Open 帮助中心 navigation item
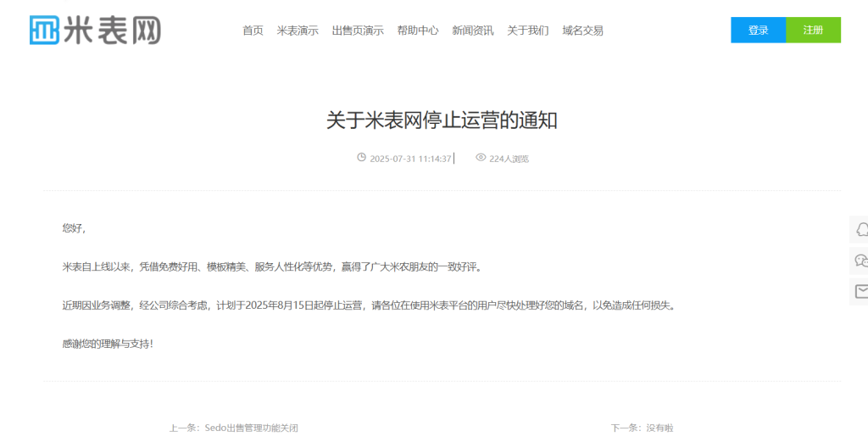868x448 pixels. coord(418,31)
